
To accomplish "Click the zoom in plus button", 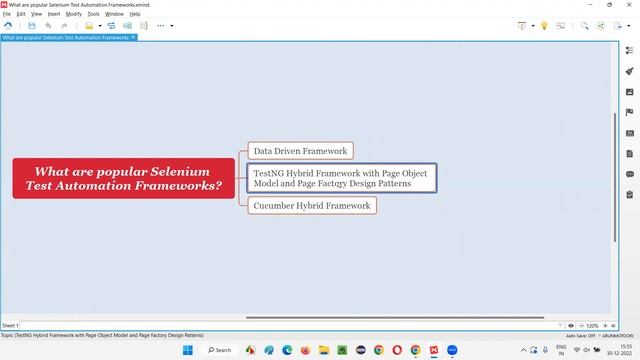I will pyautogui.click(x=605, y=326).
